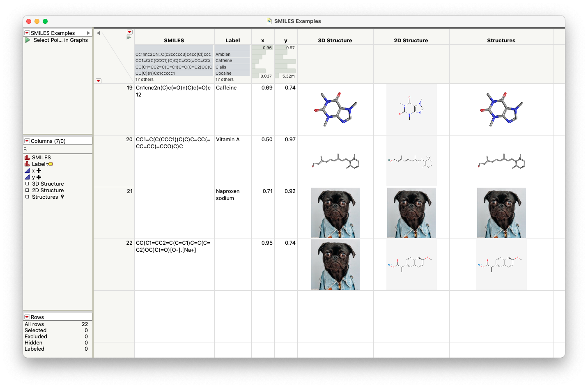Click the continuous data triangle beside x
This screenshot has height=388, width=588.
coord(28,170)
